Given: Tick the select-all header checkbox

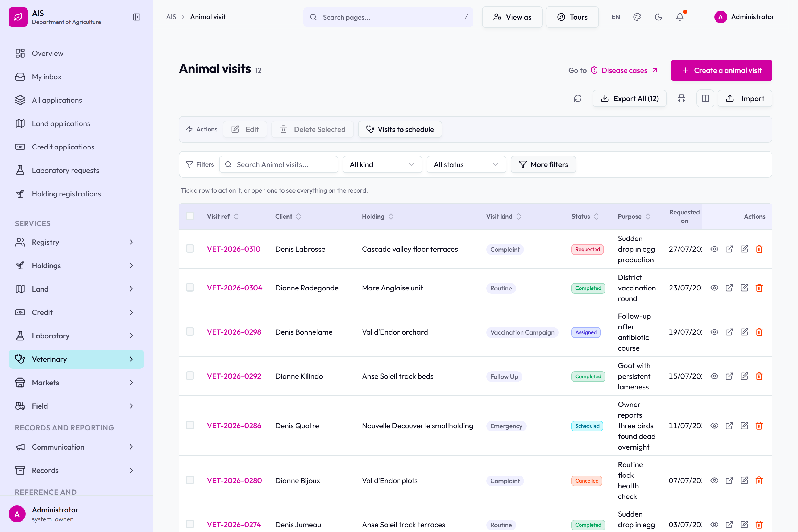Looking at the screenshot, I should 190,216.
